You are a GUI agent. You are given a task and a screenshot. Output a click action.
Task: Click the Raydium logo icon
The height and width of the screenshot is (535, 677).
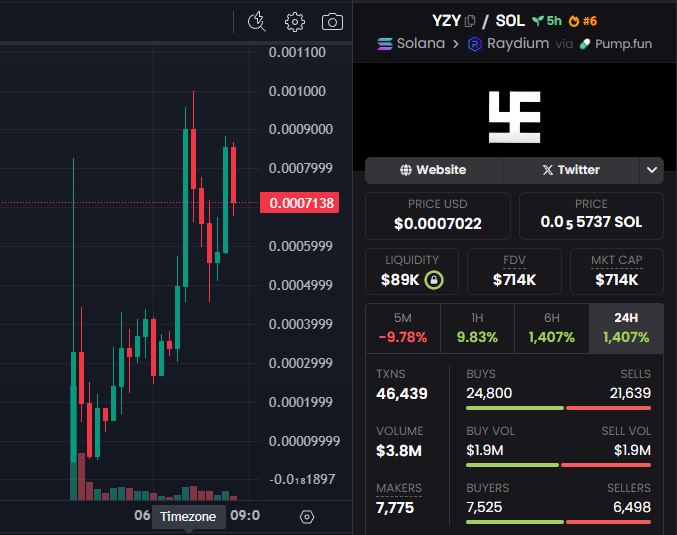tap(475, 44)
